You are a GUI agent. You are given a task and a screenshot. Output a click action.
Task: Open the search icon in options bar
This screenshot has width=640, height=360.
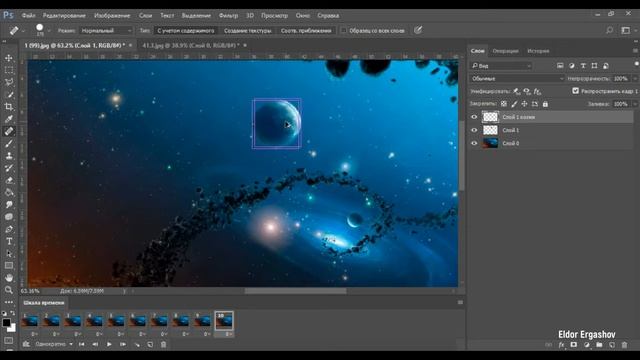pyautogui.click(x=609, y=30)
